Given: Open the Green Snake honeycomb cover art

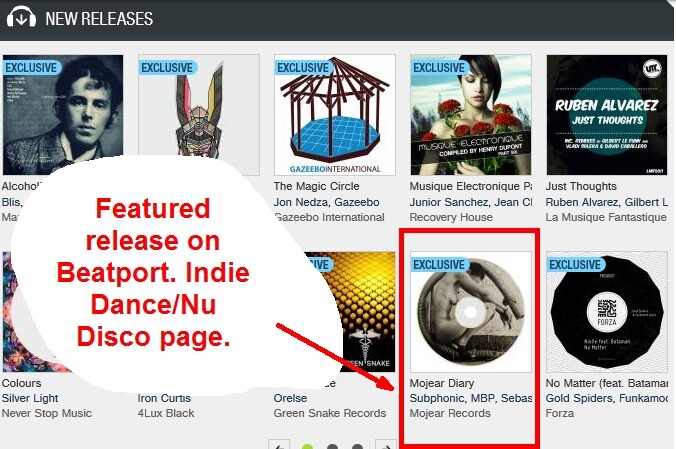Looking at the screenshot, I should [362, 312].
